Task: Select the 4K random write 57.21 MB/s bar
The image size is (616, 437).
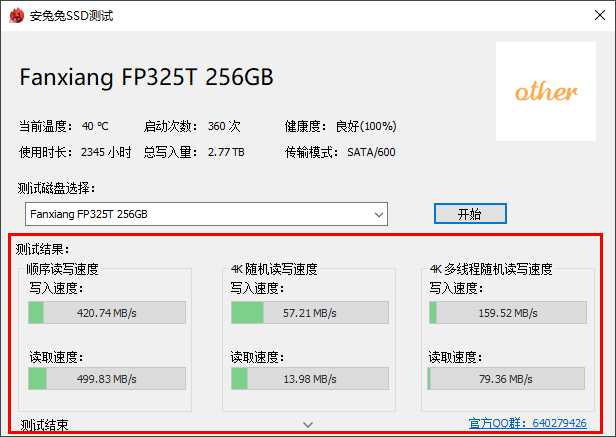Action: [309, 313]
